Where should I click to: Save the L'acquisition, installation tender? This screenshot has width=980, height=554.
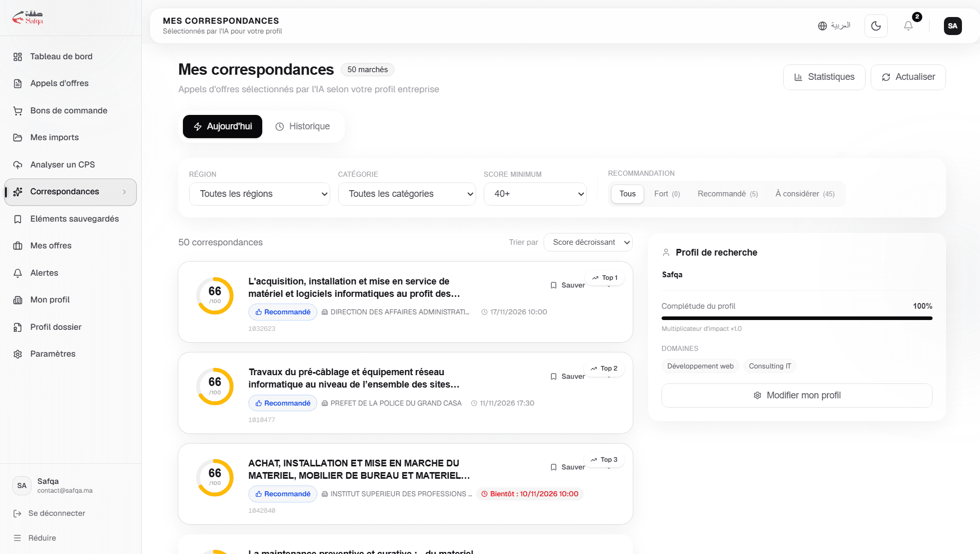pyautogui.click(x=567, y=286)
